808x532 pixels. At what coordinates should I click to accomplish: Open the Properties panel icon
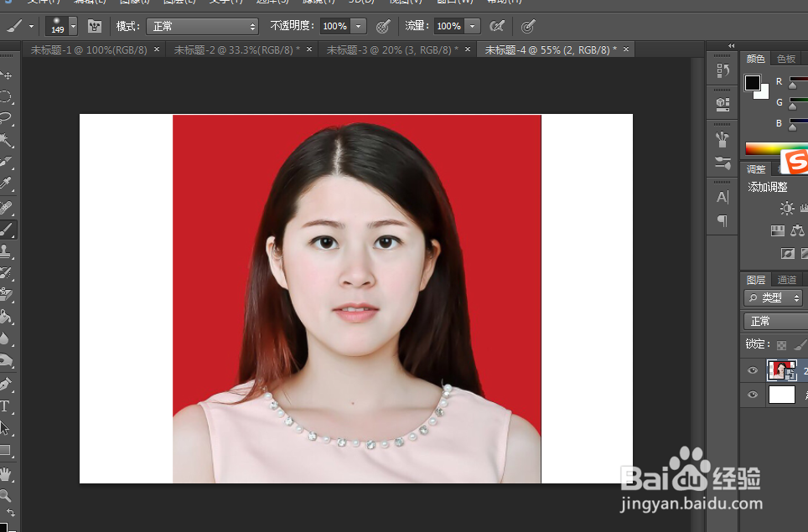pyautogui.click(x=723, y=105)
